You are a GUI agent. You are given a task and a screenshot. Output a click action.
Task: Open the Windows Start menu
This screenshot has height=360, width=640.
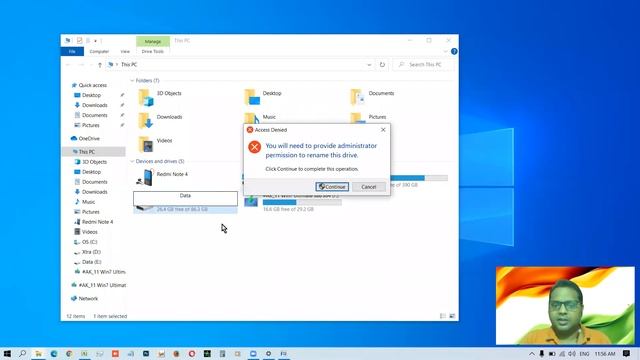(7, 353)
